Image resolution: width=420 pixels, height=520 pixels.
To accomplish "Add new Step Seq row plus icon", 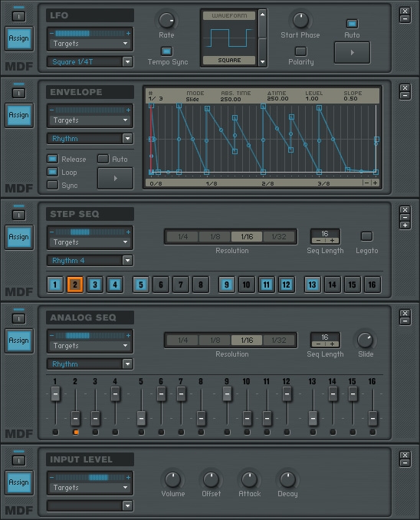I will [x=405, y=225].
